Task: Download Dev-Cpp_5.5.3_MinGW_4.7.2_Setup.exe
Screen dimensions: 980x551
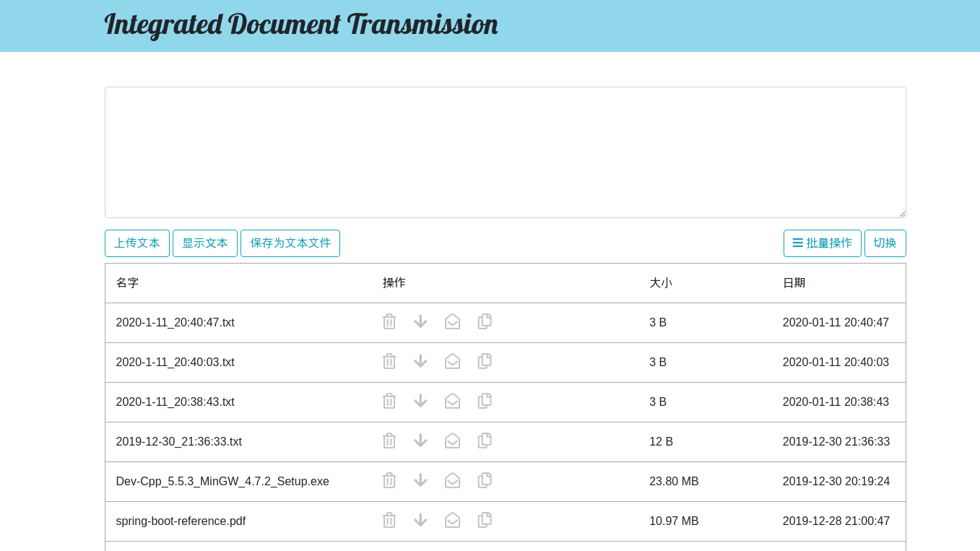Action: [x=420, y=481]
